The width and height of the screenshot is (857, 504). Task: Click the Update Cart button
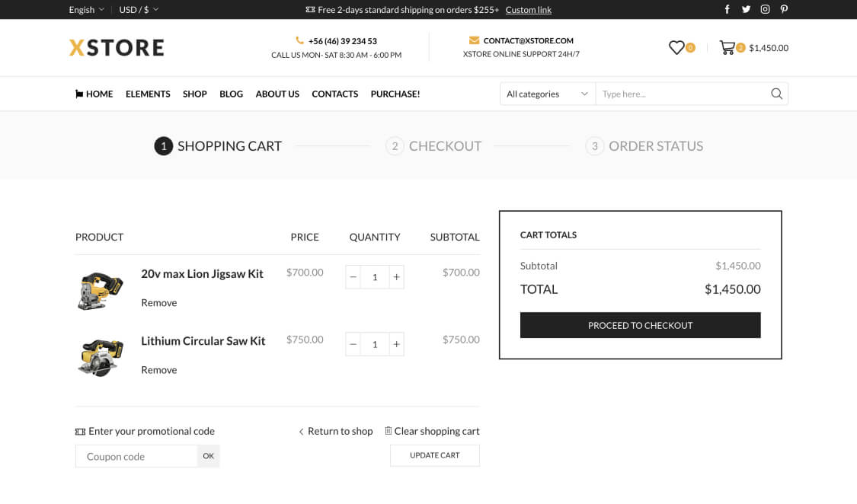434,455
